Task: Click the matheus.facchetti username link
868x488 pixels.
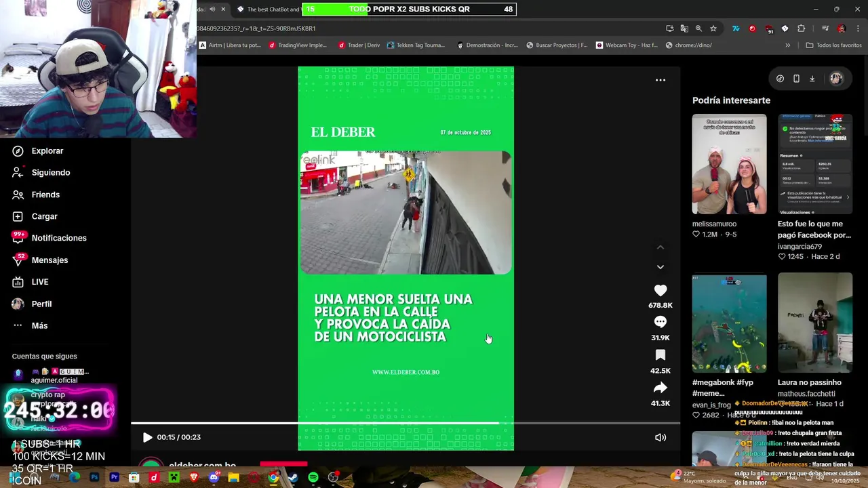Action: pos(806,394)
